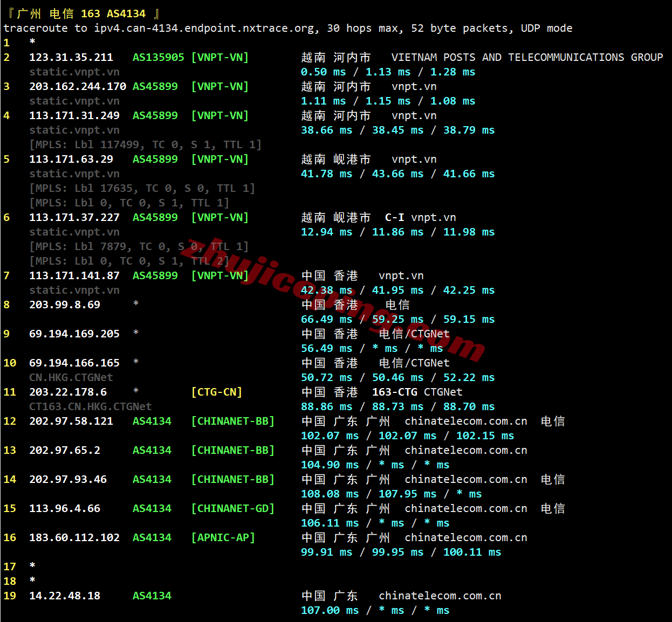Select the 163-CTG CTGNet label
The height and width of the screenshot is (622, 672).
click(417, 392)
